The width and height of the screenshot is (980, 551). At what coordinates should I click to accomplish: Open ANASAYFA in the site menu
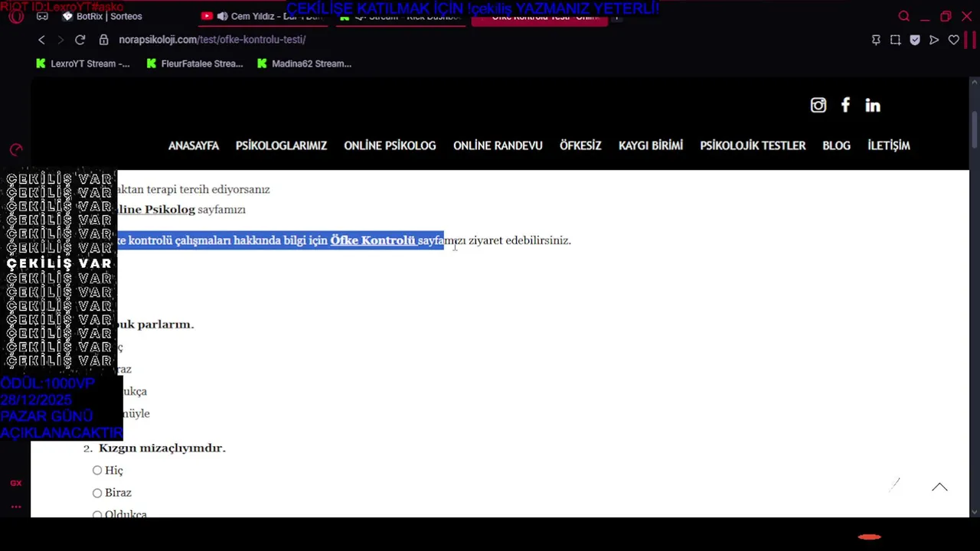(x=194, y=145)
